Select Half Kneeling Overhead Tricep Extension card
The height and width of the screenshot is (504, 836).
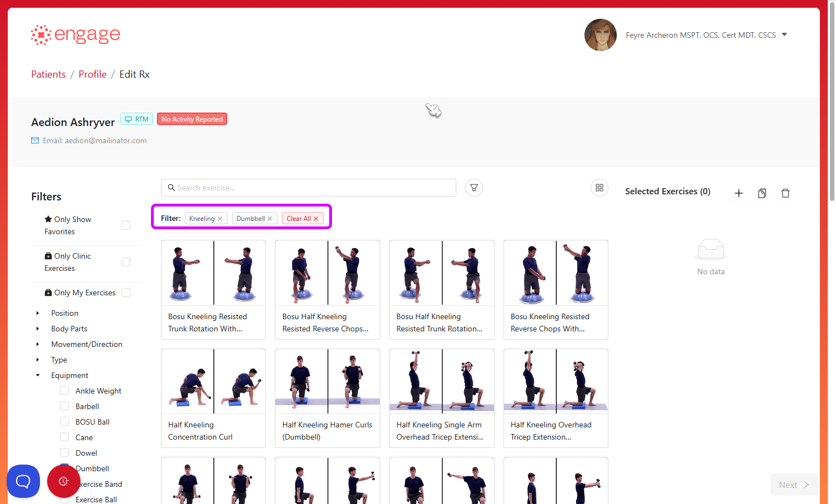556,398
